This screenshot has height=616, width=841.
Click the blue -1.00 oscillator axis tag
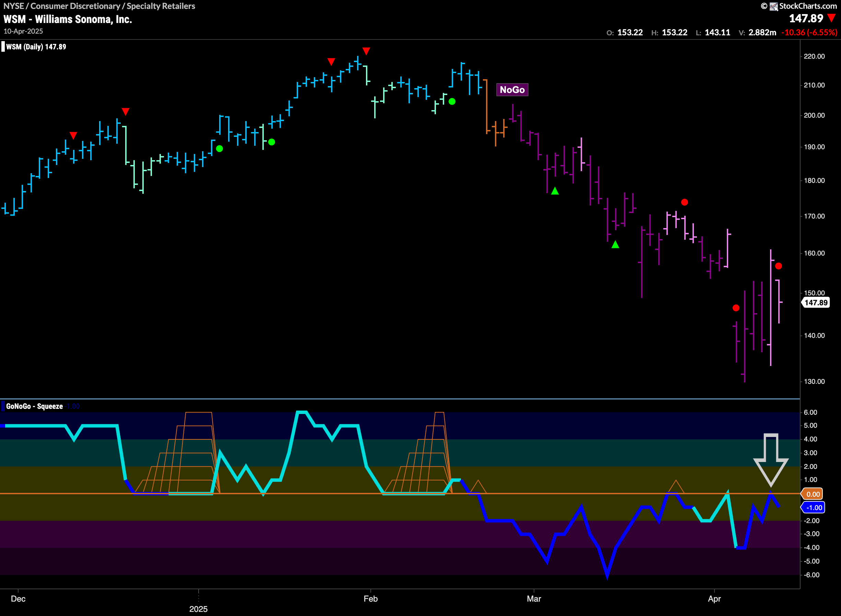click(814, 508)
